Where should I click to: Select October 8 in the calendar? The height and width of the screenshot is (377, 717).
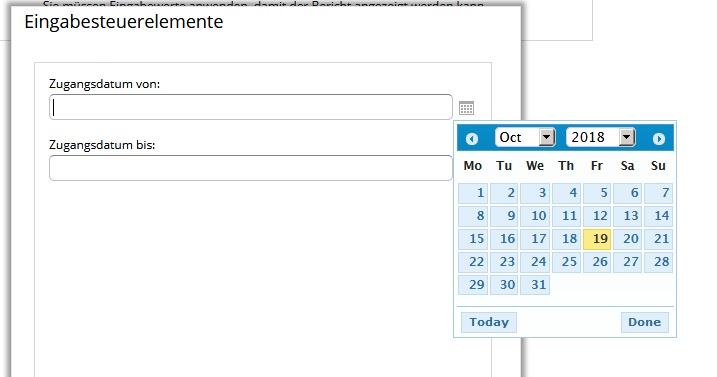click(473, 216)
